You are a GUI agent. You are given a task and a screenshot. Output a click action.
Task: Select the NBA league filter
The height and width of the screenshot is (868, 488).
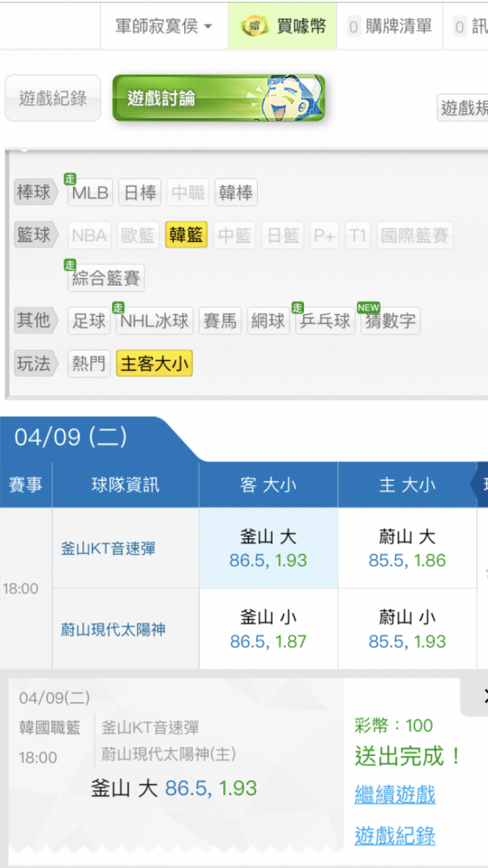(x=89, y=235)
